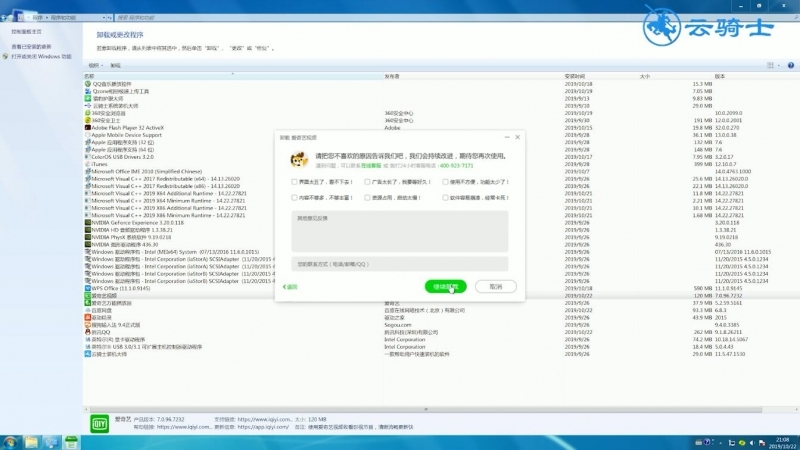Open the address bar history dropdown

click(104, 17)
